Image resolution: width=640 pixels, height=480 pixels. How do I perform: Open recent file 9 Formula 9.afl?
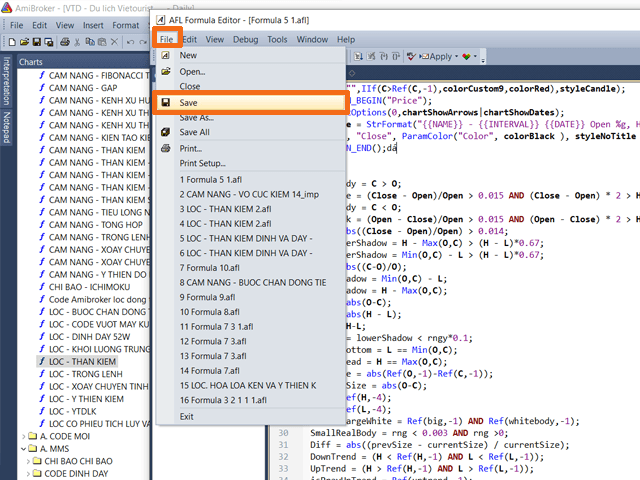coord(250,297)
